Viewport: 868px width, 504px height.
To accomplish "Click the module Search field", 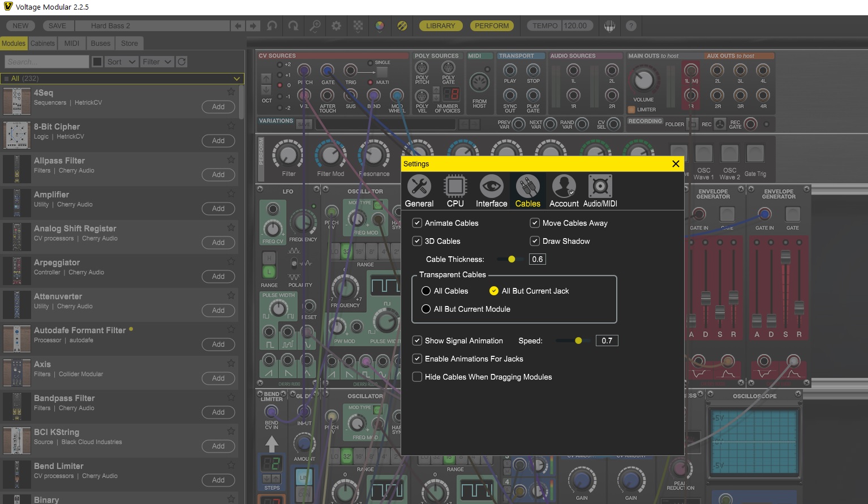I will coord(46,62).
